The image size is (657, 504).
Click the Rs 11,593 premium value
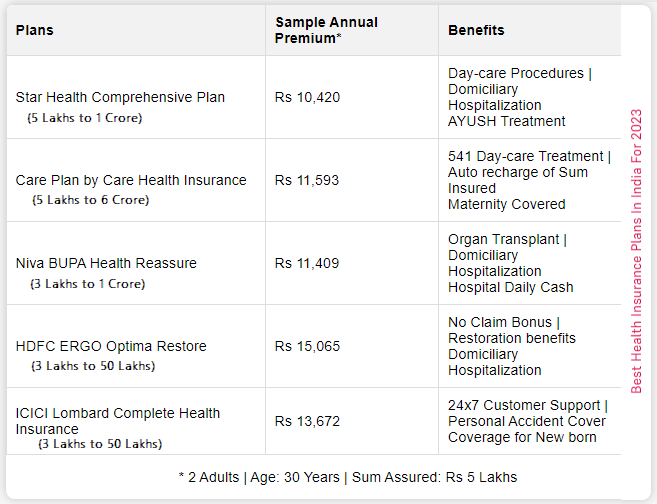coord(307,180)
